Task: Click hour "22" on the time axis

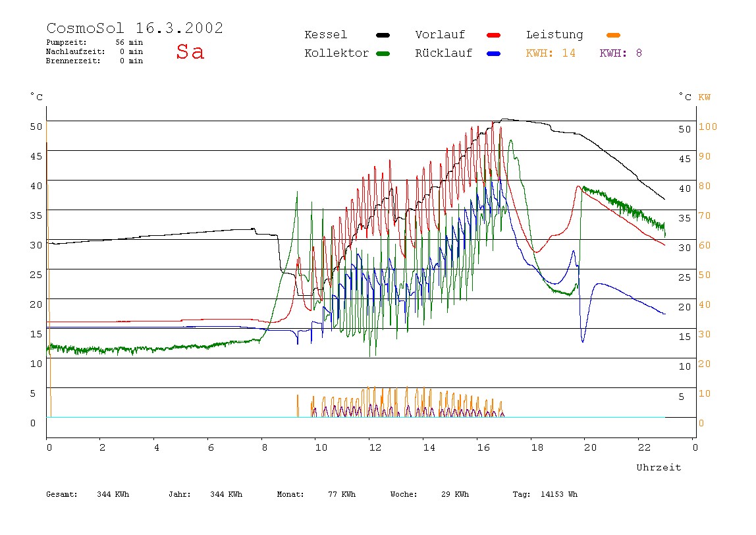Action: [644, 447]
